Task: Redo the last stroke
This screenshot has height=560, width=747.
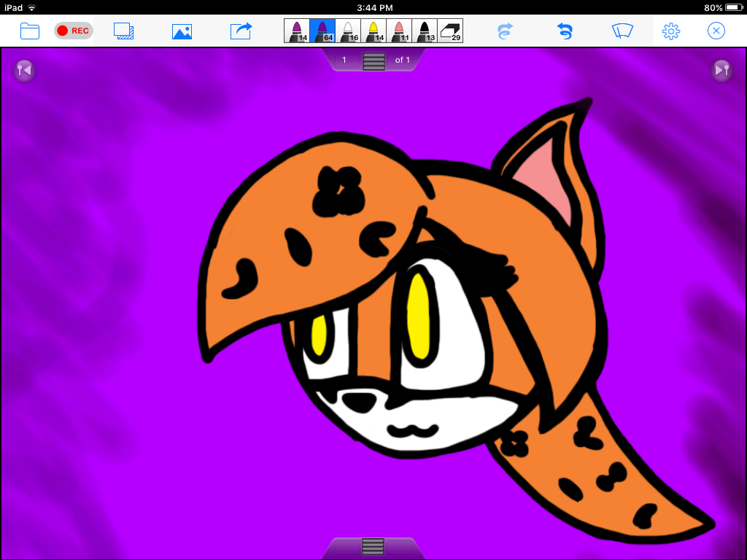Action: point(505,31)
